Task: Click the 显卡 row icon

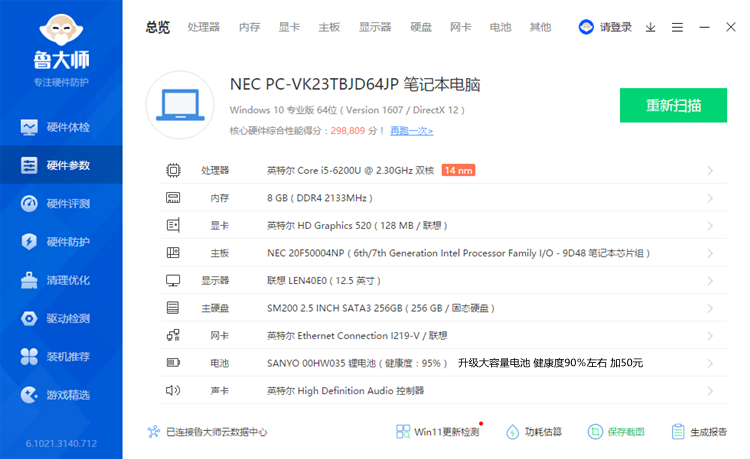Action: [173, 225]
